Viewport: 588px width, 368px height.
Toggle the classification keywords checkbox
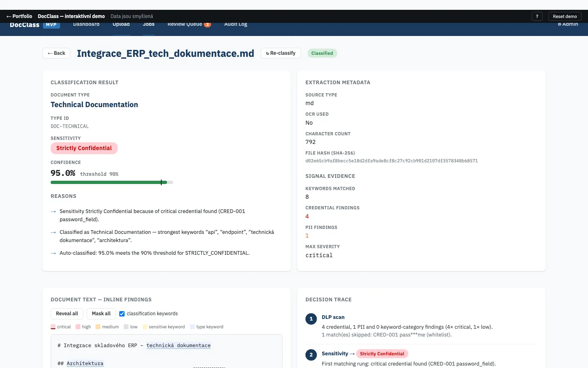pos(122,314)
